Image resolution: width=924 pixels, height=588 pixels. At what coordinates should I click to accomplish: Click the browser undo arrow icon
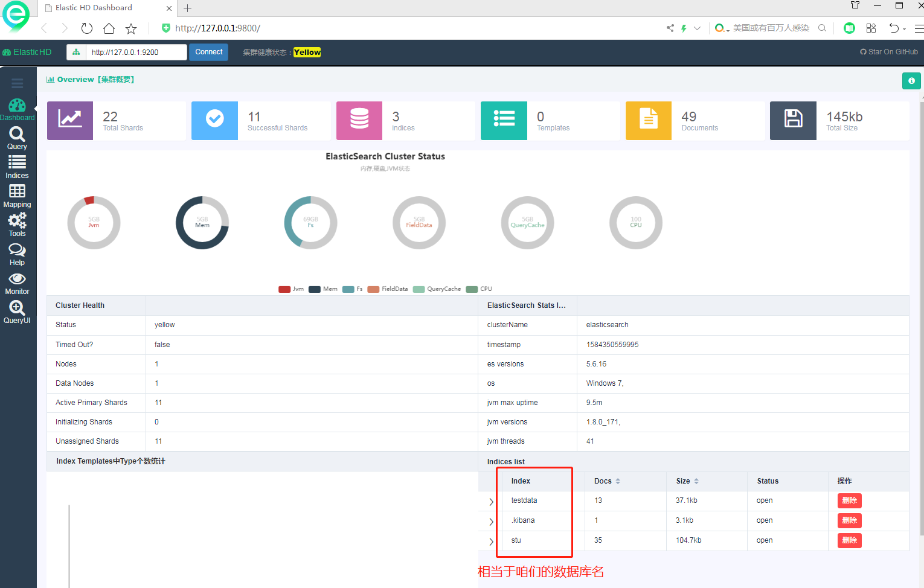click(894, 28)
